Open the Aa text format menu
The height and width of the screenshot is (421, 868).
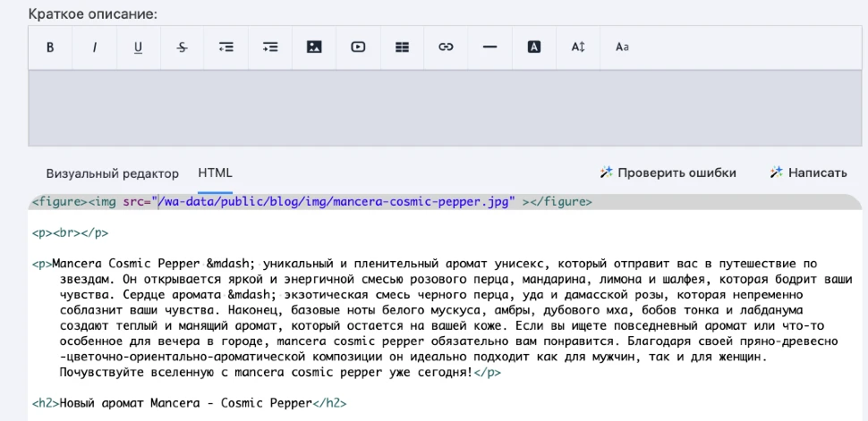[622, 47]
